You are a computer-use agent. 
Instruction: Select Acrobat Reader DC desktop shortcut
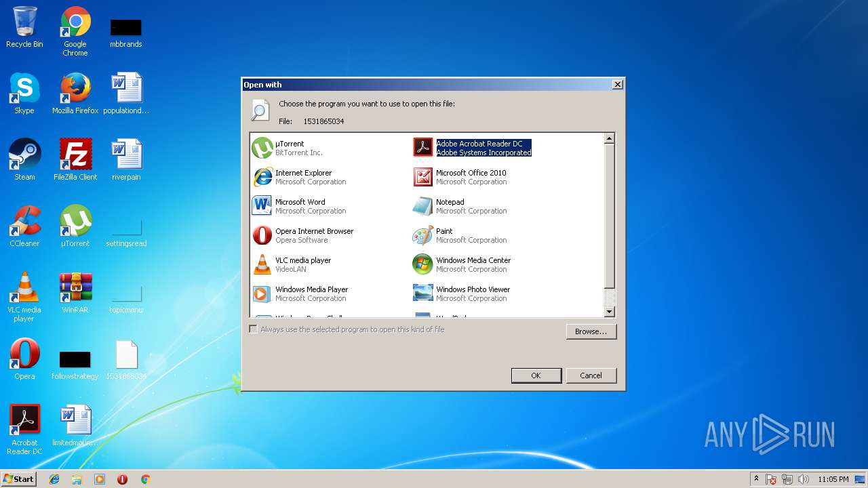tap(24, 430)
